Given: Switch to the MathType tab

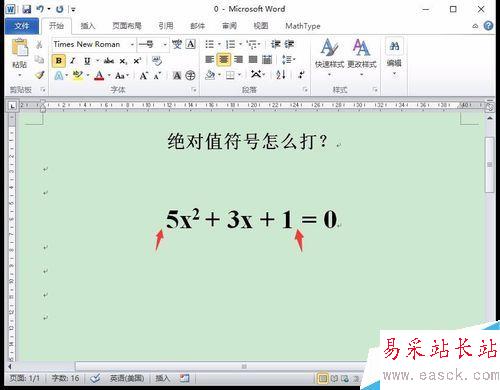Looking at the screenshot, I should (x=303, y=26).
